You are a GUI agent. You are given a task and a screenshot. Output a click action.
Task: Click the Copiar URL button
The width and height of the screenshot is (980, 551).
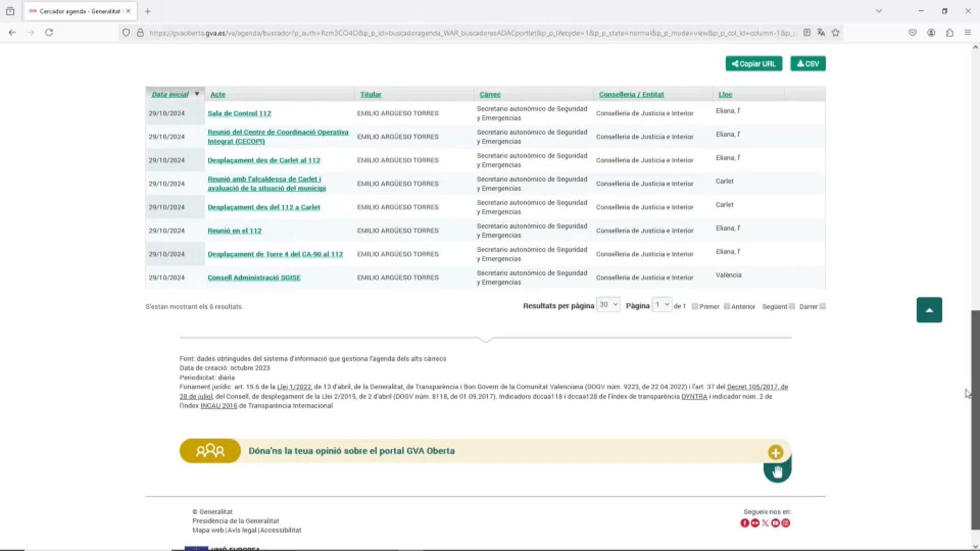coord(754,63)
